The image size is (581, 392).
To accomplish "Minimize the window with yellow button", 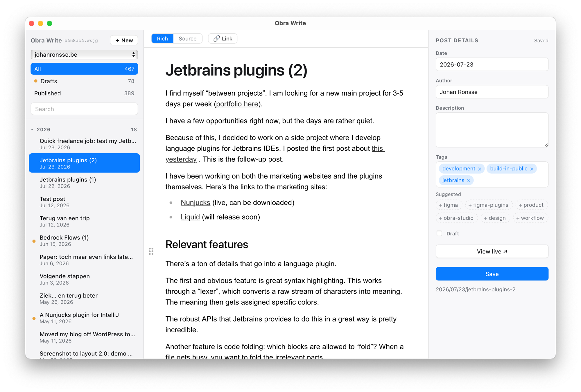I will tap(41, 24).
